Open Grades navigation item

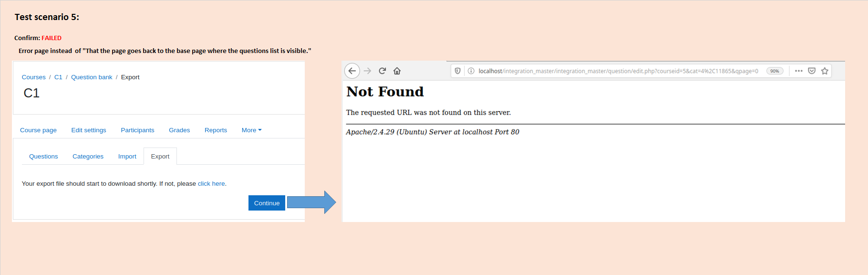179,130
